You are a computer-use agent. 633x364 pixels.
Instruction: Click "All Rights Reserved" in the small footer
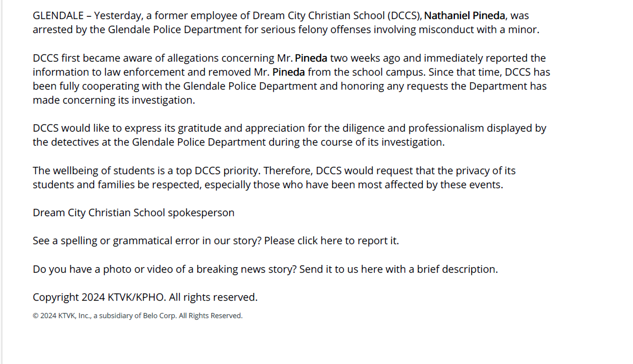point(210,316)
